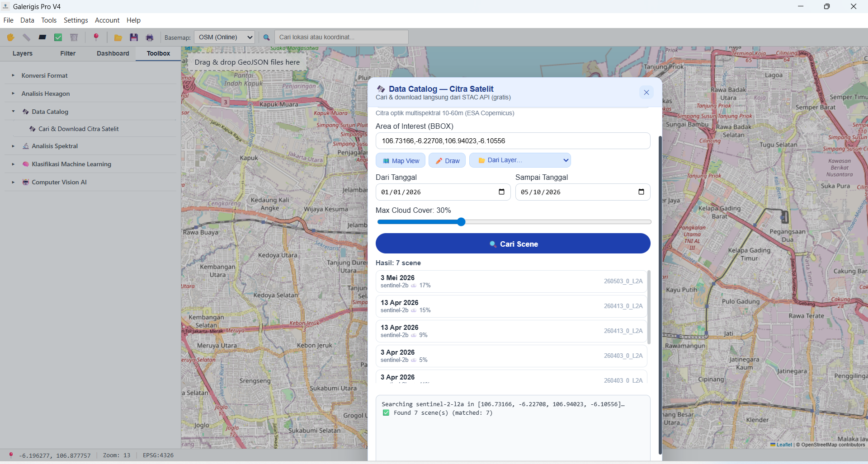Viewport: 868px width, 464px height.
Task: Focus the Area of Interest BBOX field
Action: 513,141
